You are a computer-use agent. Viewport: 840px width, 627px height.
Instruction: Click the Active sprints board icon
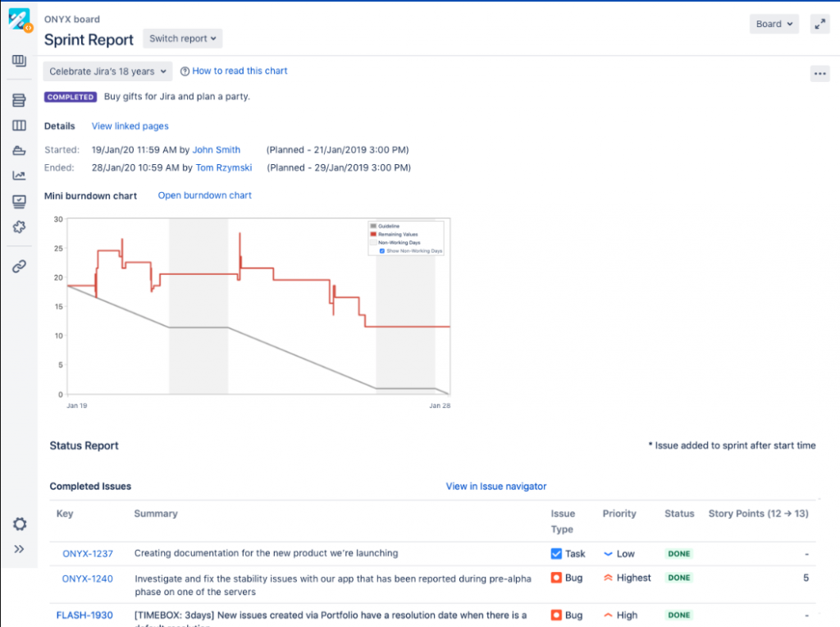tap(19, 126)
